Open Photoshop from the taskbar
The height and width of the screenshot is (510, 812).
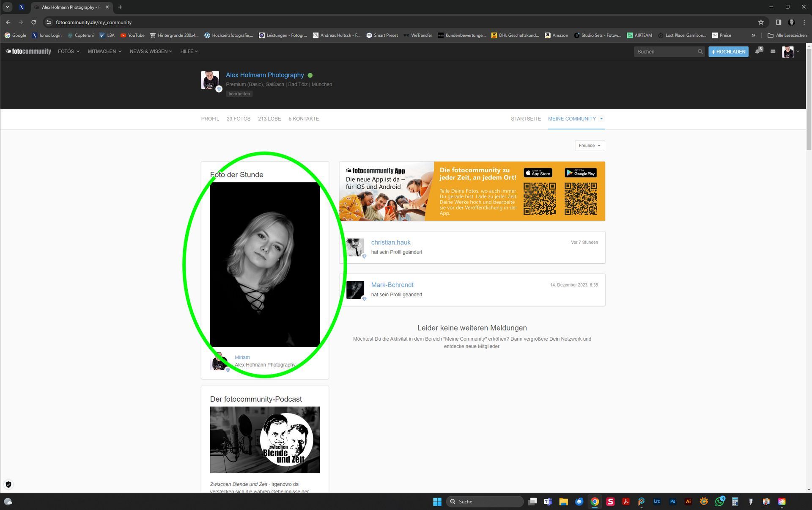(x=672, y=502)
